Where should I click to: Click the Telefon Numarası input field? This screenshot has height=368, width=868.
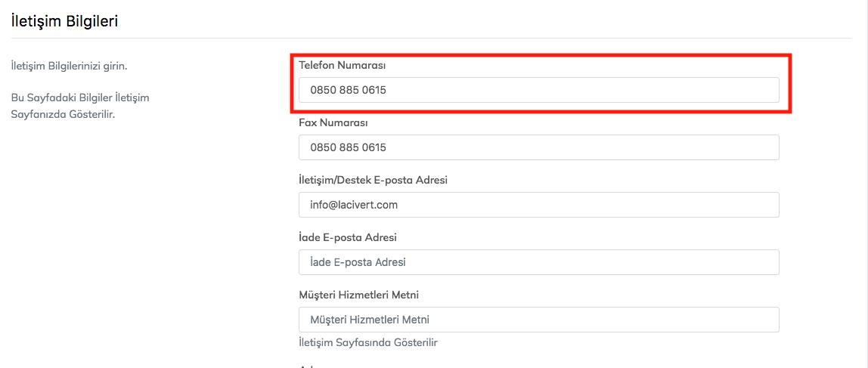[538, 90]
